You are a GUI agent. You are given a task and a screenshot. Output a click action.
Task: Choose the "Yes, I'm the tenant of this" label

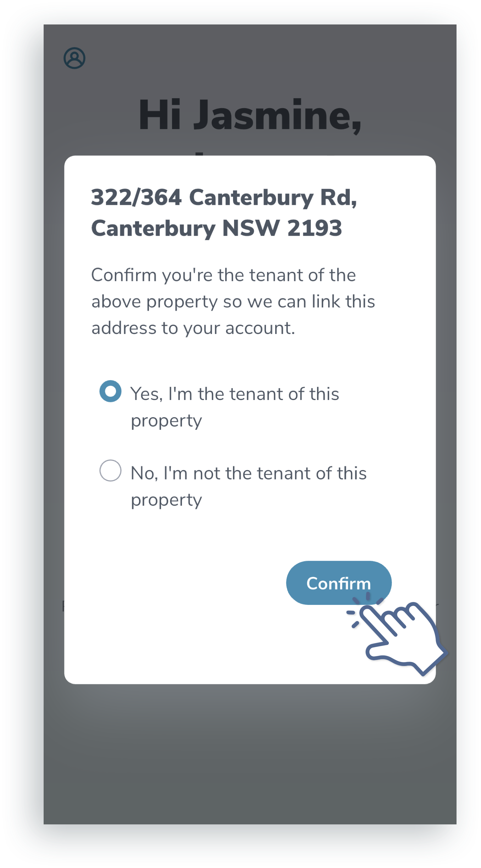[x=235, y=394]
